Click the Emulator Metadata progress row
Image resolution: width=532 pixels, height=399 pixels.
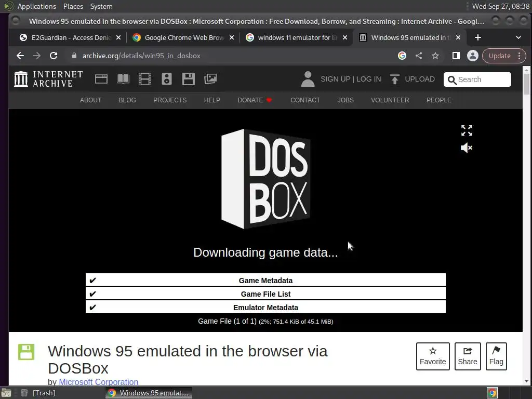(x=265, y=308)
